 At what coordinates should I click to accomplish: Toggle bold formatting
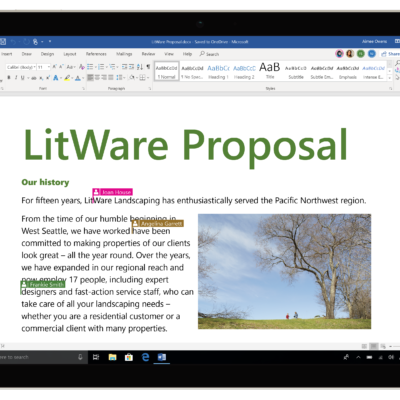pyautogui.click(x=9, y=78)
